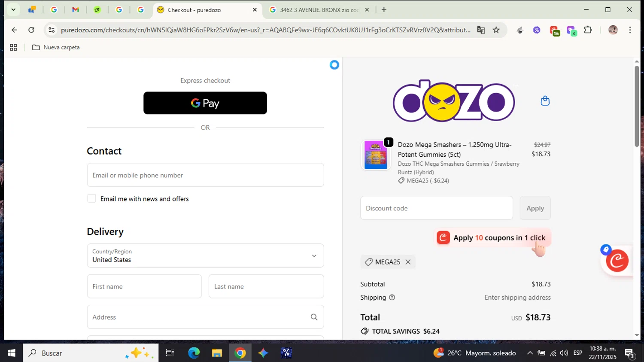Image resolution: width=644 pixels, height=362 pixels.
Task: Open the Windows Start menu
Action: [12, 353]
